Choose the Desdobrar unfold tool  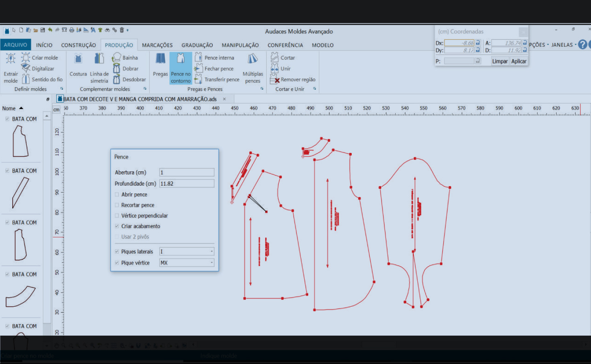click(x=129, y=79)
